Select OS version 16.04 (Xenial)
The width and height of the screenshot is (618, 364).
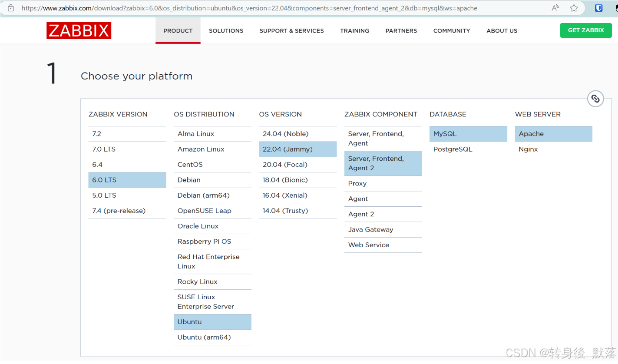[x=297, y=195]
